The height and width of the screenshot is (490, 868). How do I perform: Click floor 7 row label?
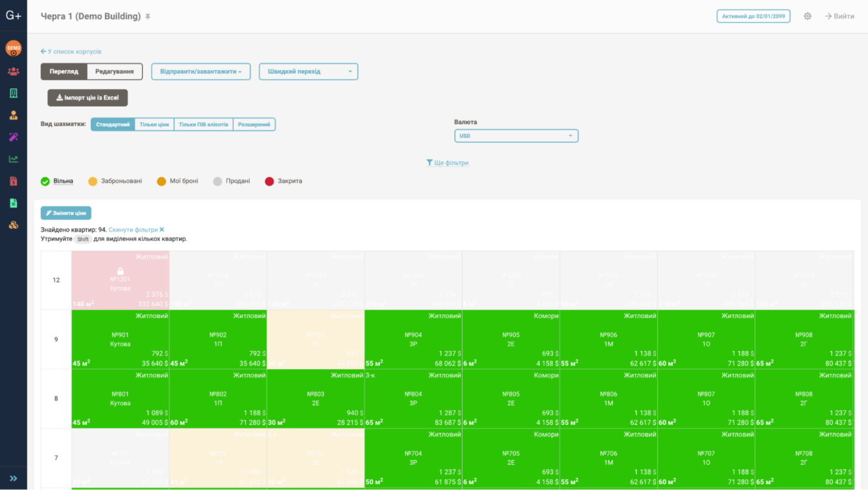(x=56, y=458)
